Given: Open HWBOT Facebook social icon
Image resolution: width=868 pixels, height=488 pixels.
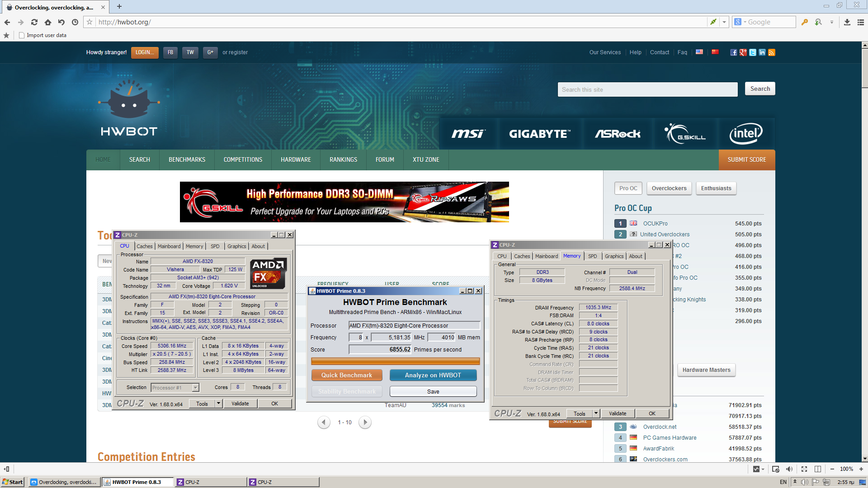Looking at the screenshot, I should 734,52.
